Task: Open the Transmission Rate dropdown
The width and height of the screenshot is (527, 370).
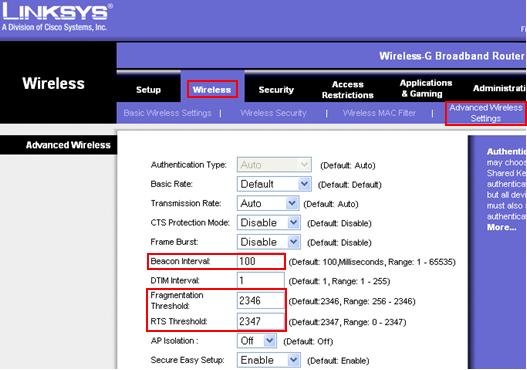Action: [x=268, y=203]
